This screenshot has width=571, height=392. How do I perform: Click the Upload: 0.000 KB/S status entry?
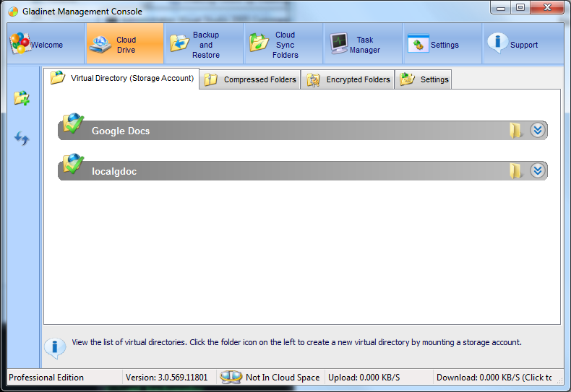tap(364, 378)
